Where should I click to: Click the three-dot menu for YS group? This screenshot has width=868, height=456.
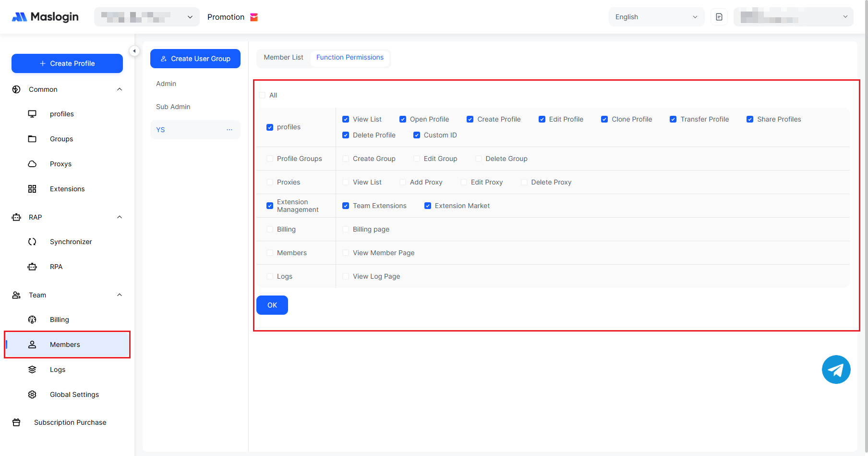pos(229,130)
